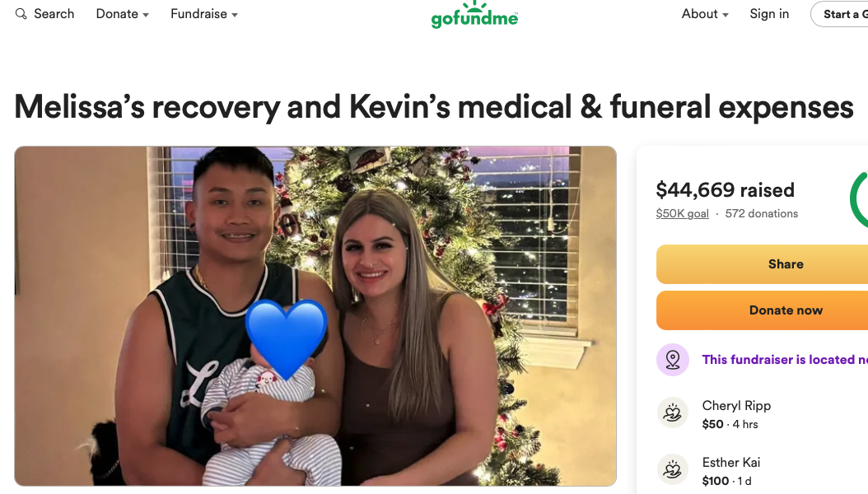
Task: Open the $50K goal link
Action: 682,213
